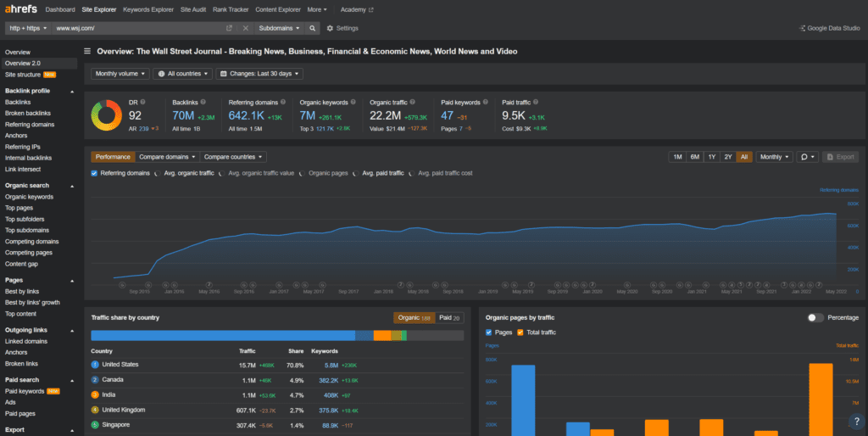
Task: Click the magnifier search button
Action: 312,28
